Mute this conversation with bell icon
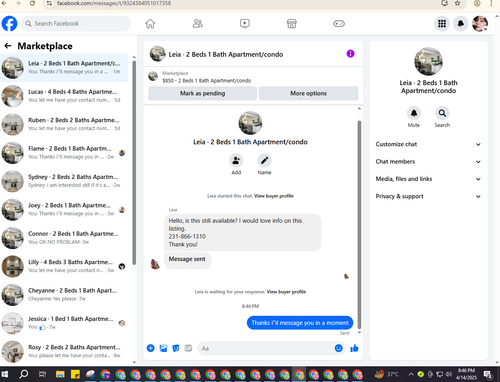Image resolution: width=500 pixels, height=382 pixels. pyautogui.click(x=414, y=113)
